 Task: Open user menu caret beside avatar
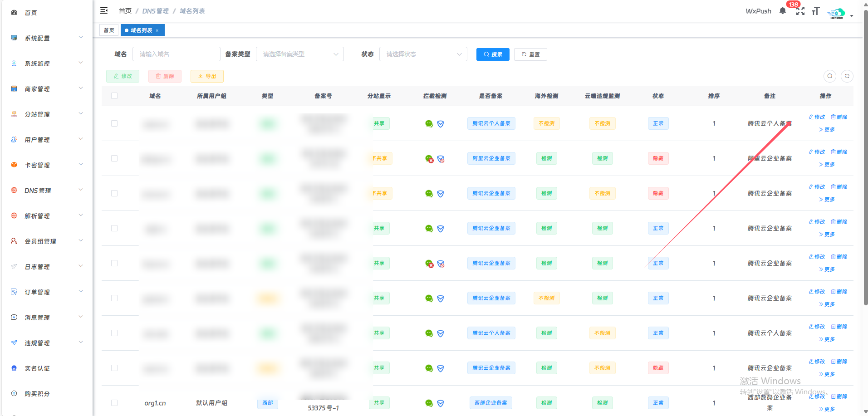click(x=852, y=16)
